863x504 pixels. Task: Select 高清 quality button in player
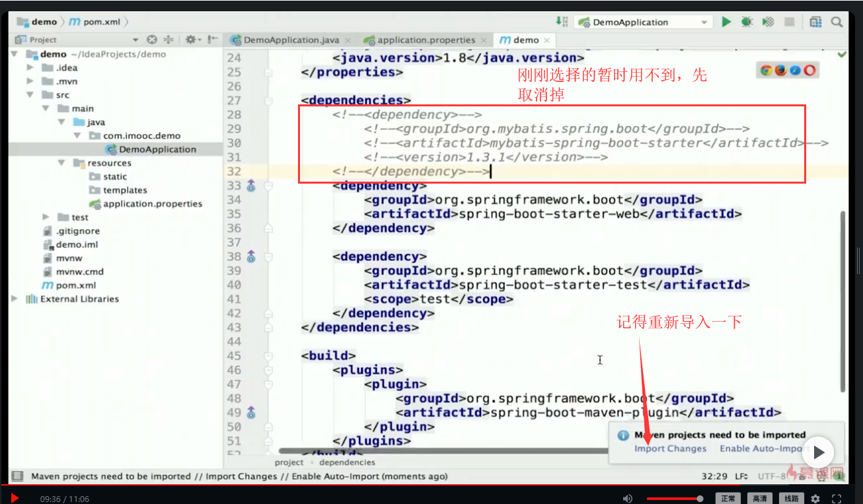(760, 498)
